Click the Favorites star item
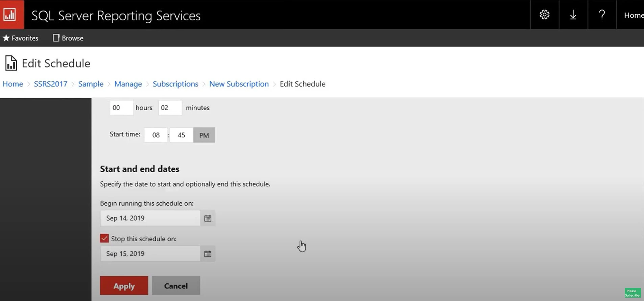This screenshot has height=301, width=644. click(x=21, y=38)
